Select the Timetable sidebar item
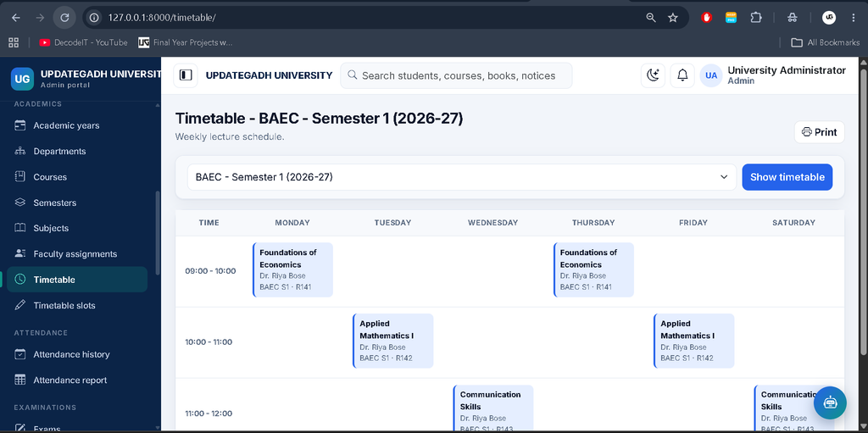The image size is (868, 433). (77, 280)
